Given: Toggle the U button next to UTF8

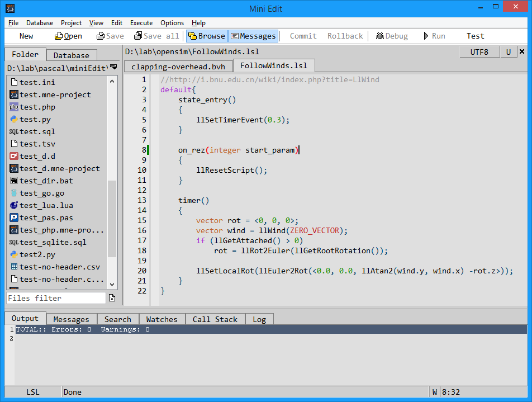Looking at the screenshot, I should [508, 52].
